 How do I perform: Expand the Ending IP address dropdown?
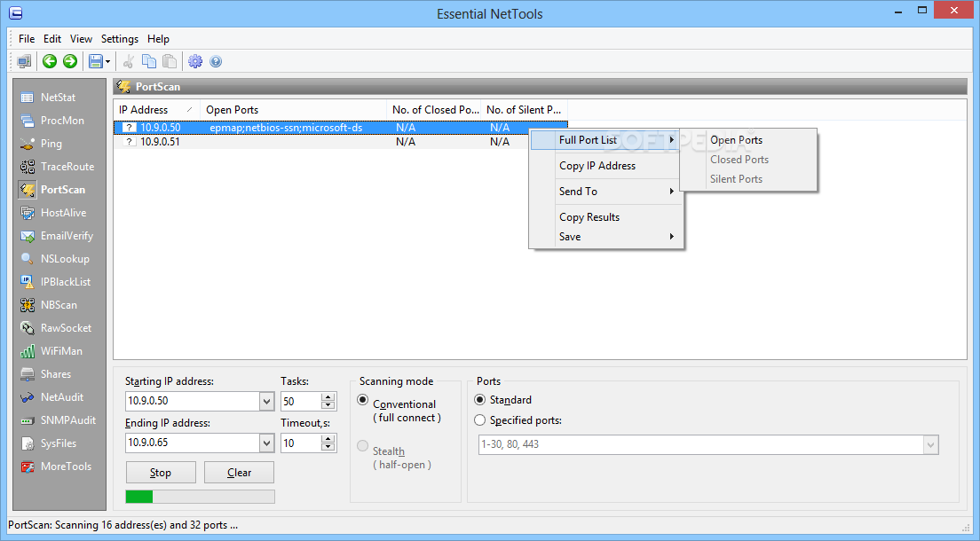click(267, 443)
